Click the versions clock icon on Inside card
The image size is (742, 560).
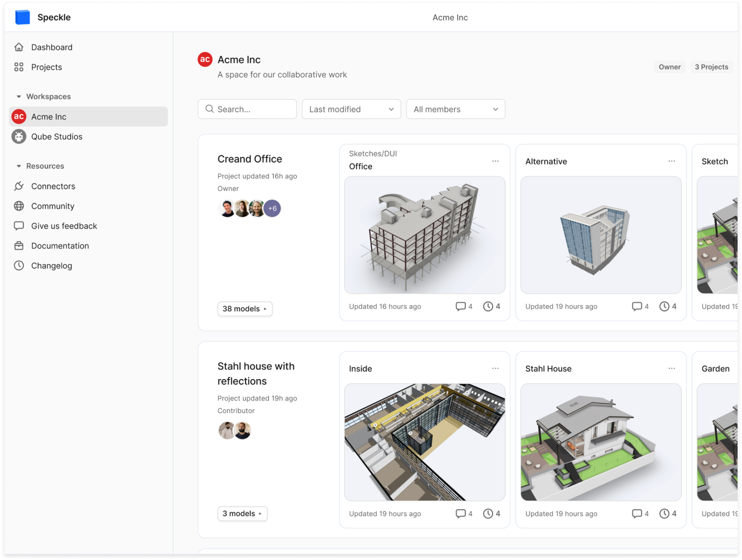(x=488, y=514)
